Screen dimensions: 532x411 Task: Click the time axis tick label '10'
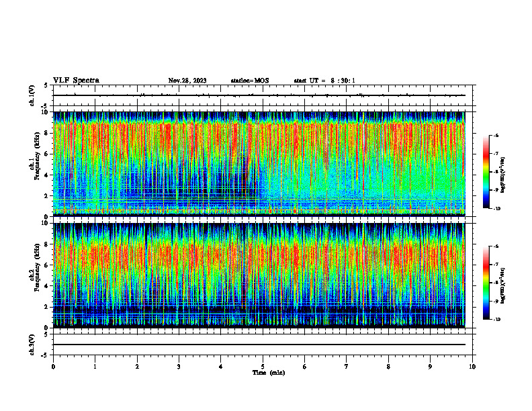[472, 367]
